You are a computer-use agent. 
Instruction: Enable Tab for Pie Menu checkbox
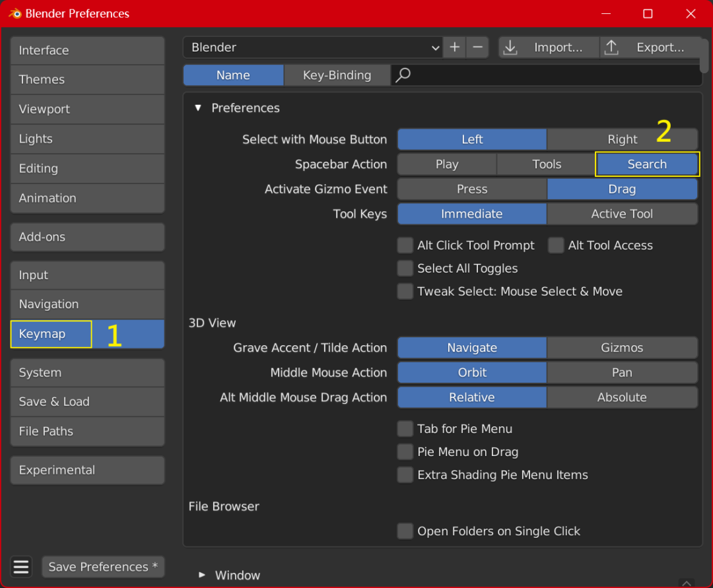[x=405, y=428]
